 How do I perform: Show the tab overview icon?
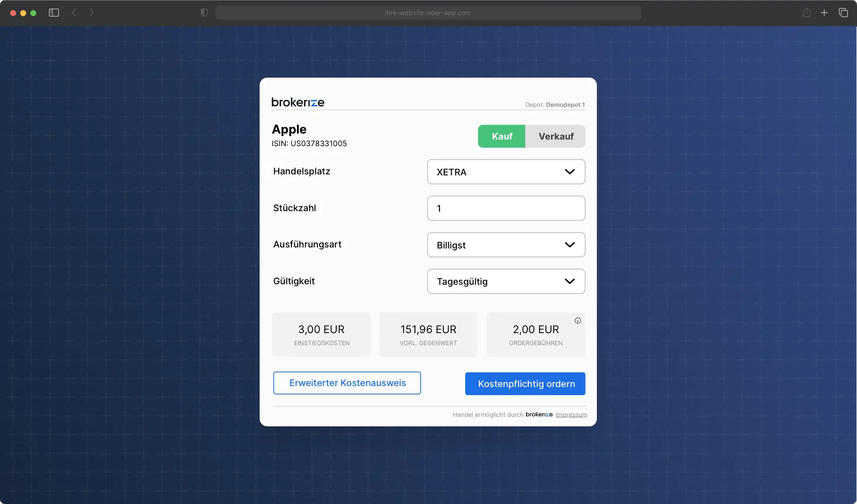[843, 13]
